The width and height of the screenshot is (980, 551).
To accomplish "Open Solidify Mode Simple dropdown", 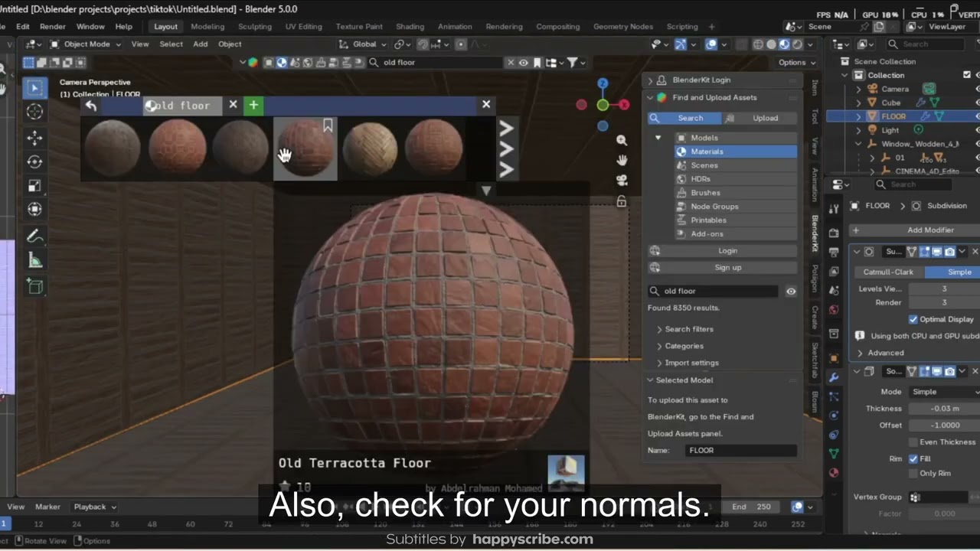I will coord(945,392).
